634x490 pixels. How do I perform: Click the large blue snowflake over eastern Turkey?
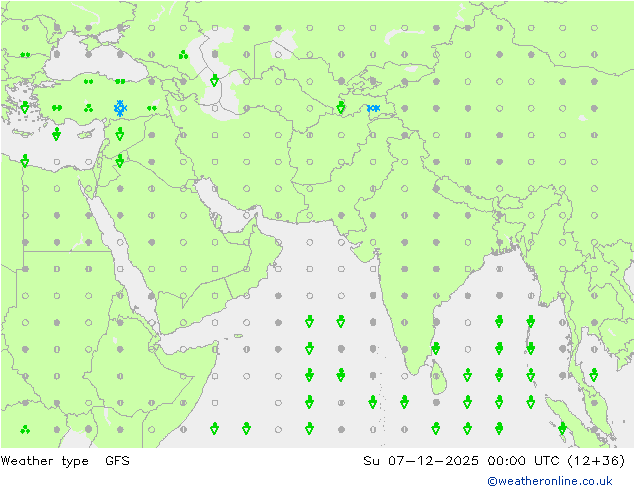[x=120, y=108]
